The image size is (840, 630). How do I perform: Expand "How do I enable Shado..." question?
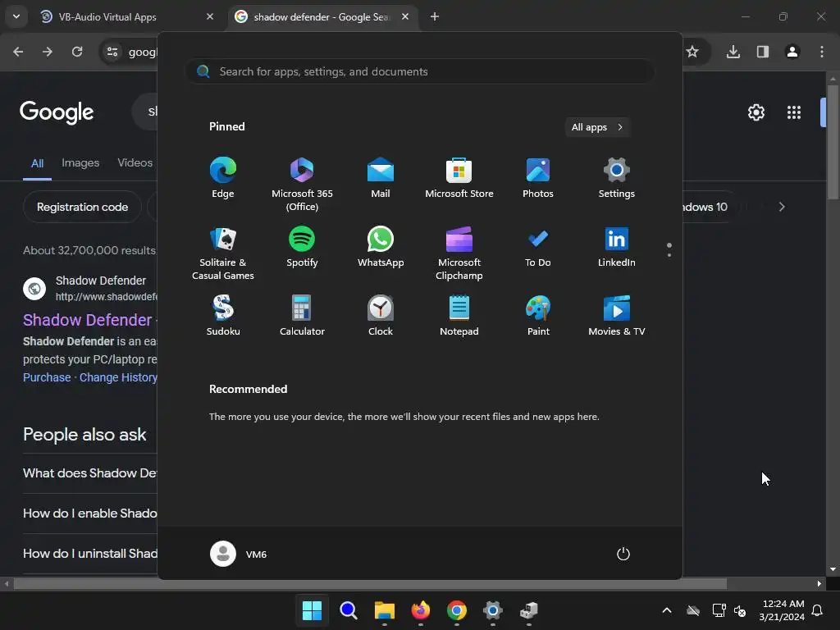(90, 514)
